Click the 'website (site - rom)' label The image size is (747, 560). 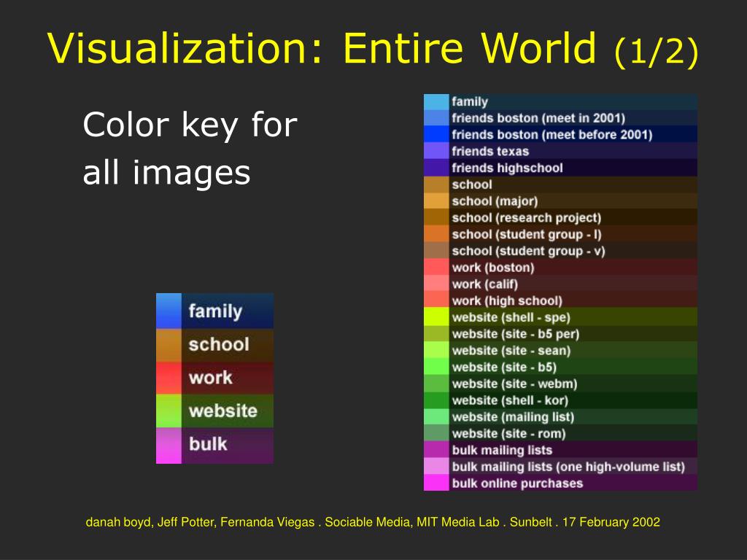(x=508, y=433)
